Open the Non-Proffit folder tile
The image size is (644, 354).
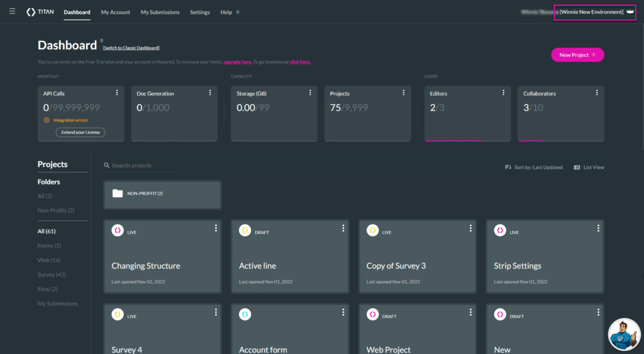click(162, 194)
